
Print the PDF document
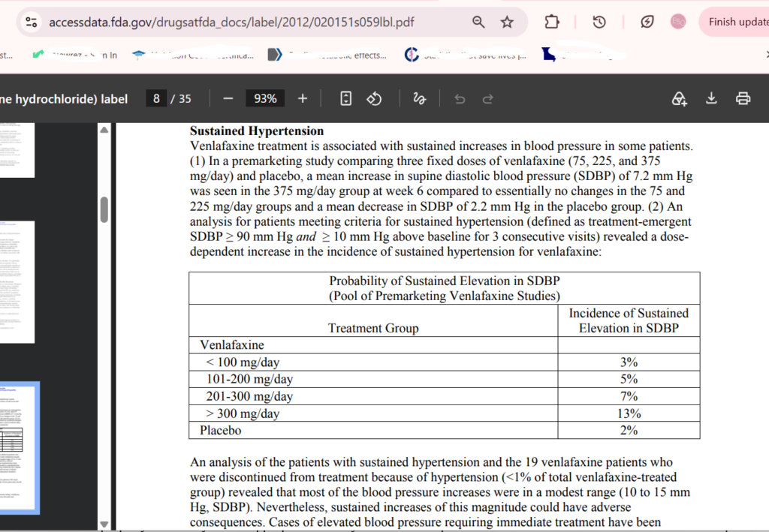(x=743, y=98)
